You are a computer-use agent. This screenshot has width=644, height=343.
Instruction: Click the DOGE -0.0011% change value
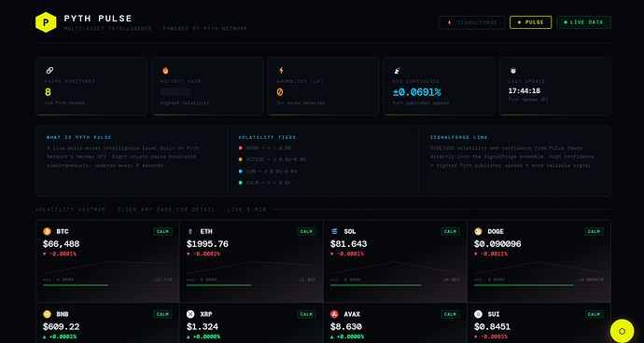click(x=491, y=254)
